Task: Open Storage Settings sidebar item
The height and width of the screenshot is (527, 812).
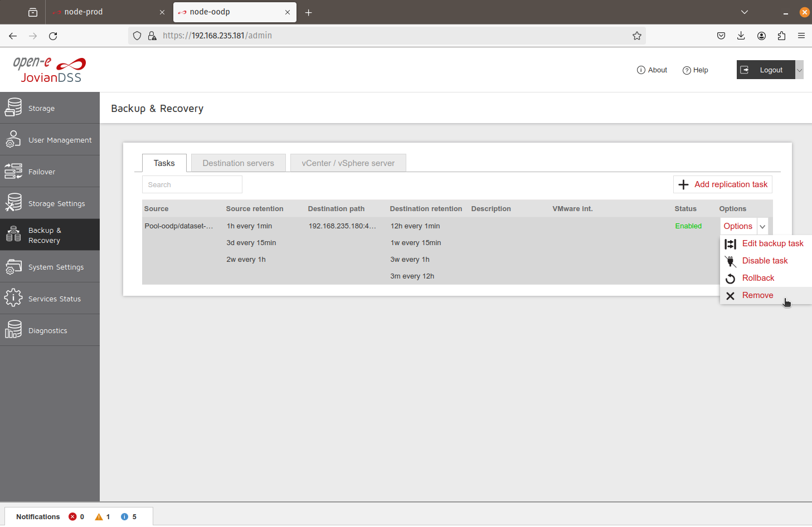Action: (50, 203)
